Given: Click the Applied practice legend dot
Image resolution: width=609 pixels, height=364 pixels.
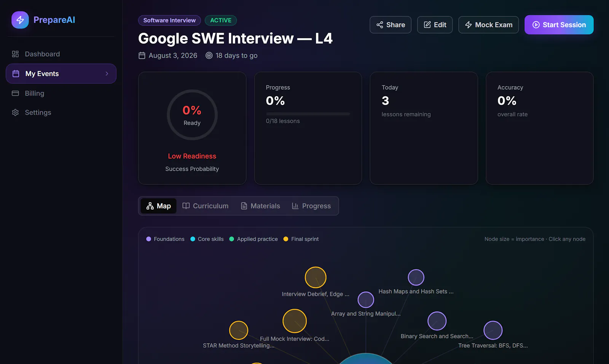Looking at the screenshot, I should pyautogui.click(x=232, y=239).
